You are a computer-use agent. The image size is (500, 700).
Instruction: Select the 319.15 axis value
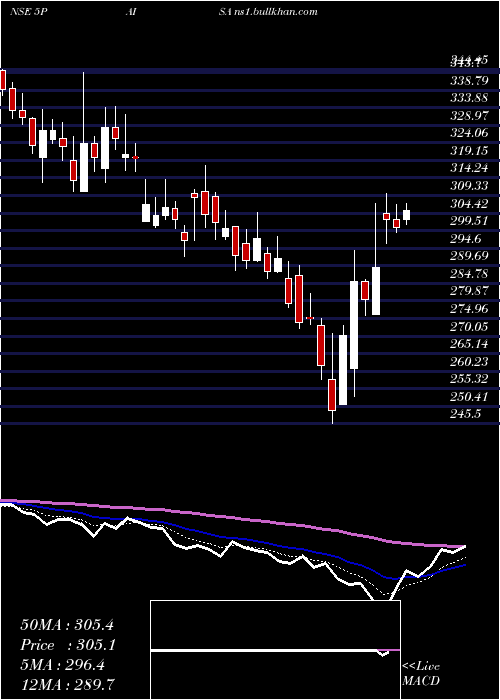click(469, 151)
